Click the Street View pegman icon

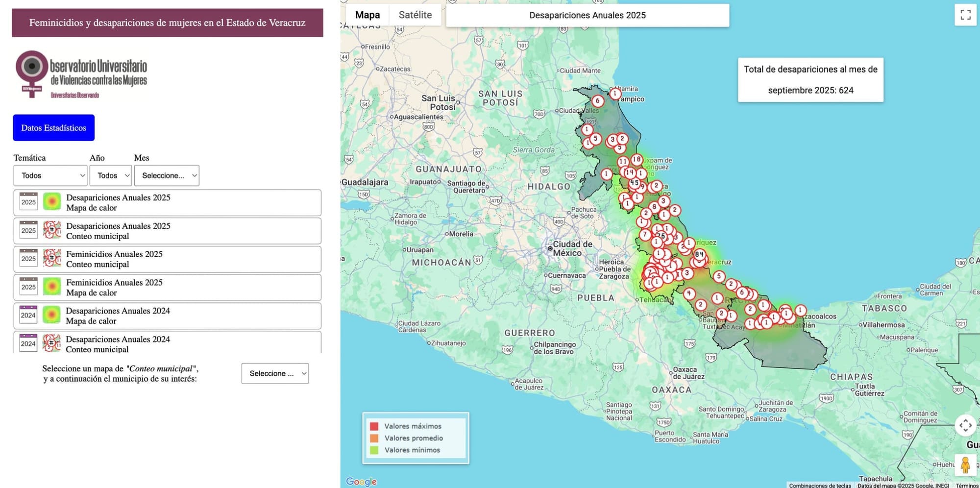pos(965,465)
